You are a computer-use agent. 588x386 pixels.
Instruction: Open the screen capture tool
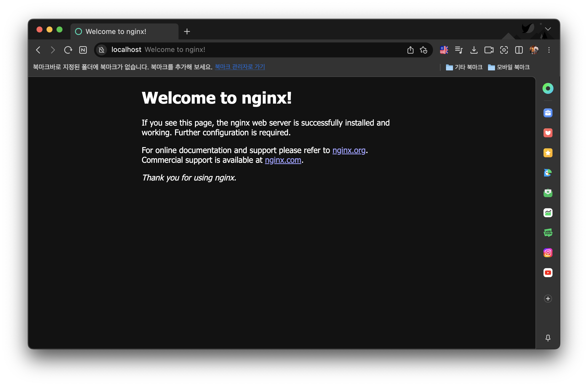coord(504,50)
